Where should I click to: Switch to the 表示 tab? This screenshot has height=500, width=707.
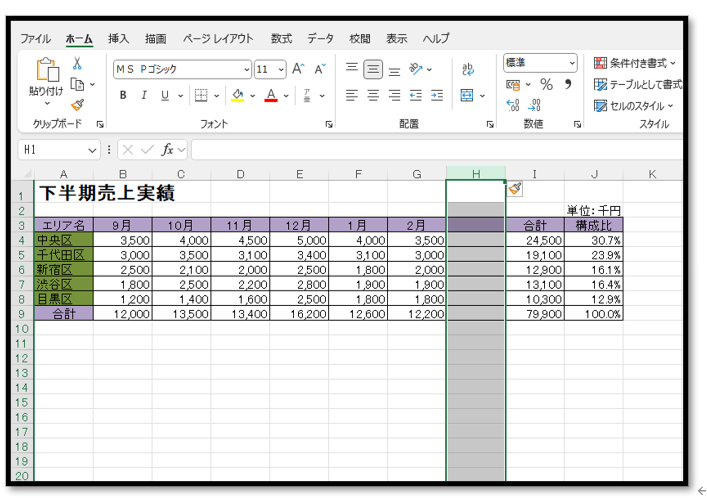coord(397,39)
